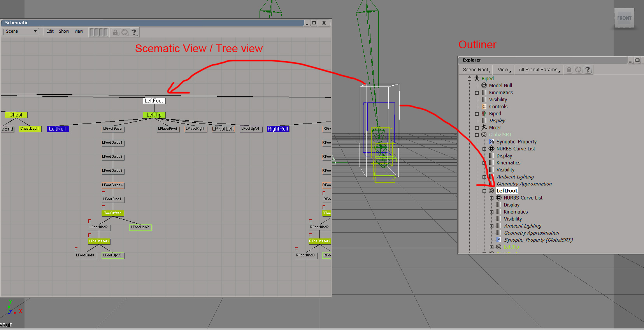
Task: Click the LeftFoot spiral icon in Explorer
Action: pos(491,191)
